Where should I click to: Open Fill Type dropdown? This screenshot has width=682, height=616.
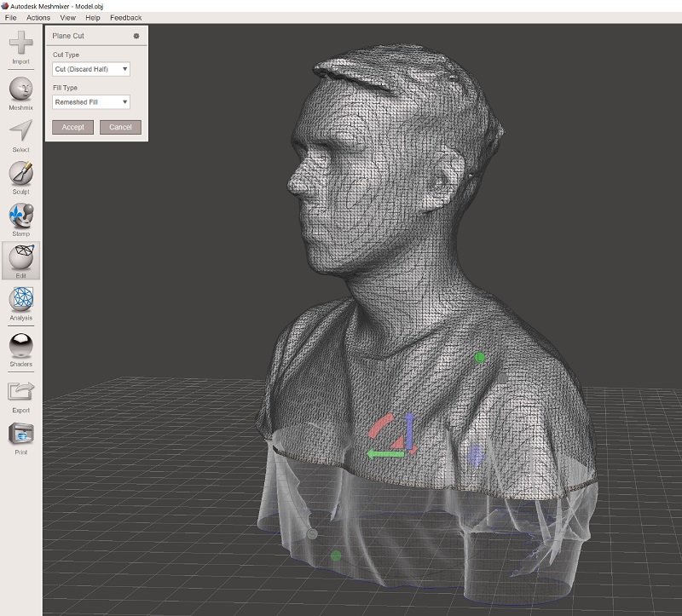pyautogui.click(x=91, y=102)
